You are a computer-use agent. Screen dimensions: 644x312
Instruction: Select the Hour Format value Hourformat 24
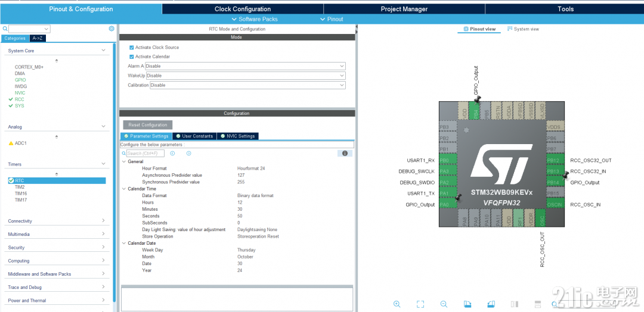(251, 168)
